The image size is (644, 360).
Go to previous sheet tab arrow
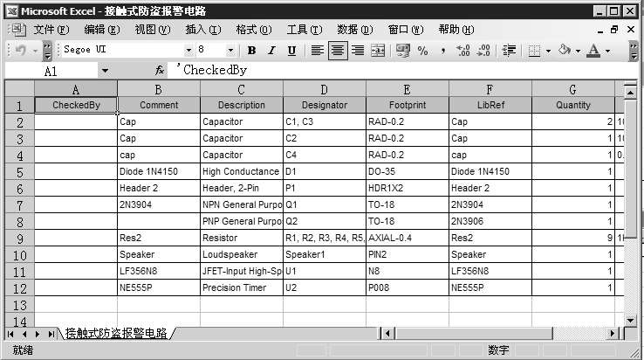point(24,334)
